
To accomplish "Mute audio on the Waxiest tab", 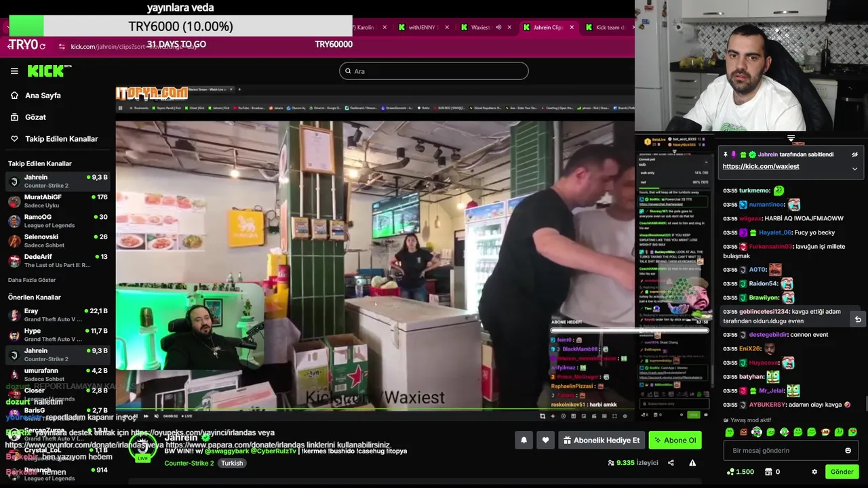I will [x=498, y=27].
